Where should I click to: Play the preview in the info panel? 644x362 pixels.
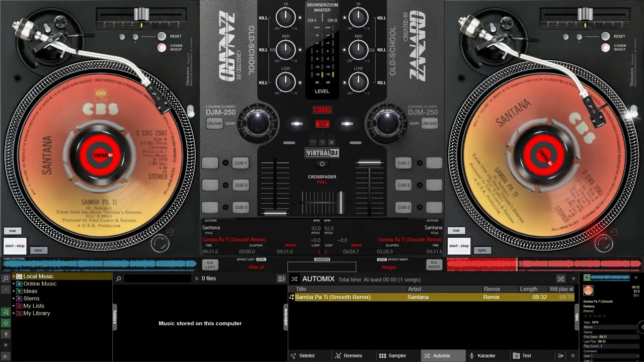[x=587, y=278]
